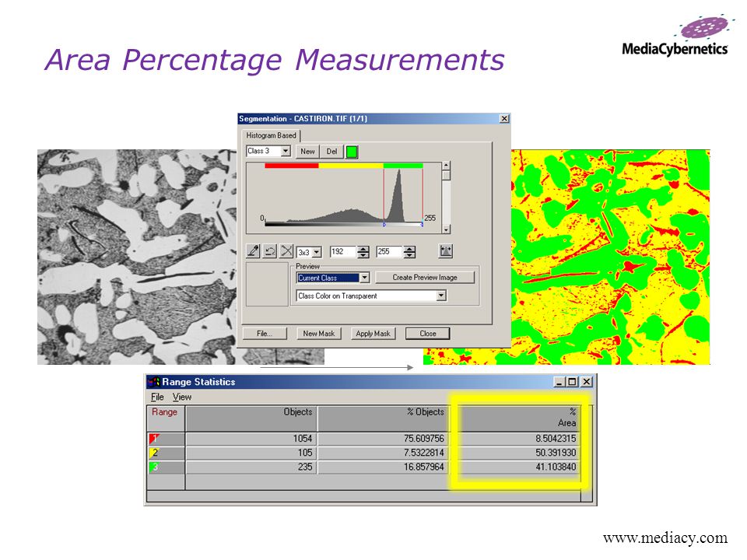The height and width of the screenshot is (560, 747).
Task: Click the histogram auto-range icon
Action: coord(445,251)
